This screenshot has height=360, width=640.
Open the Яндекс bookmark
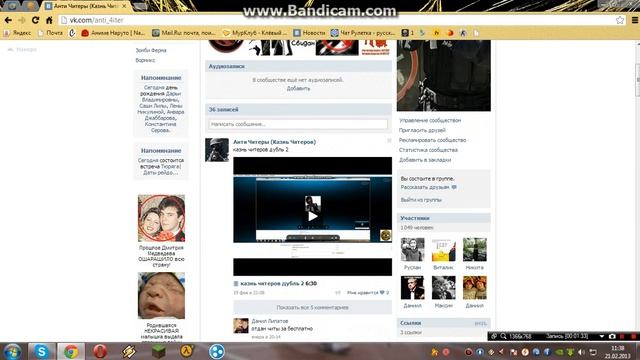tap(17, 33)
